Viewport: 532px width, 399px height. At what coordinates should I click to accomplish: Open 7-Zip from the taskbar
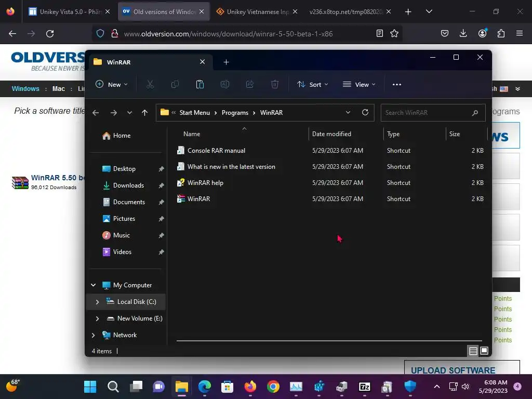point(364,387)
